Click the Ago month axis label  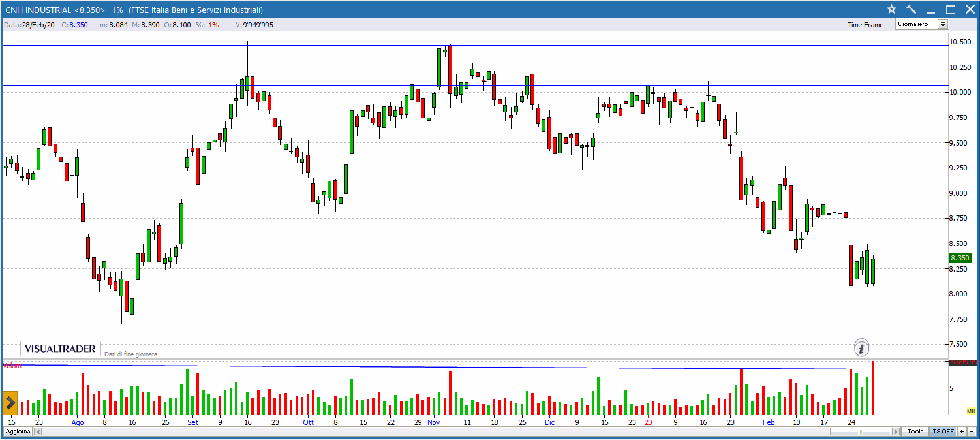pos(78,422)
